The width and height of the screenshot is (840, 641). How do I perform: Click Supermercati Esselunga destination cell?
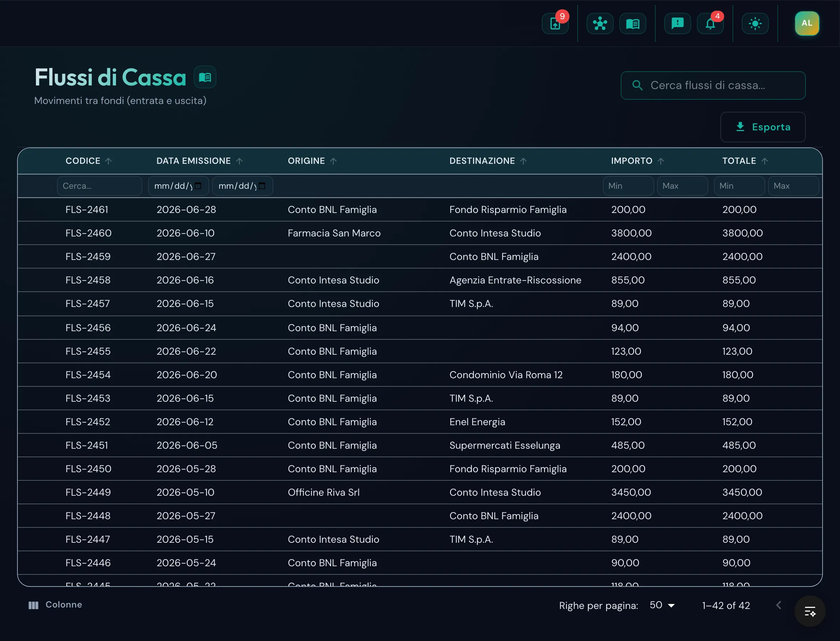click(504, 445)
